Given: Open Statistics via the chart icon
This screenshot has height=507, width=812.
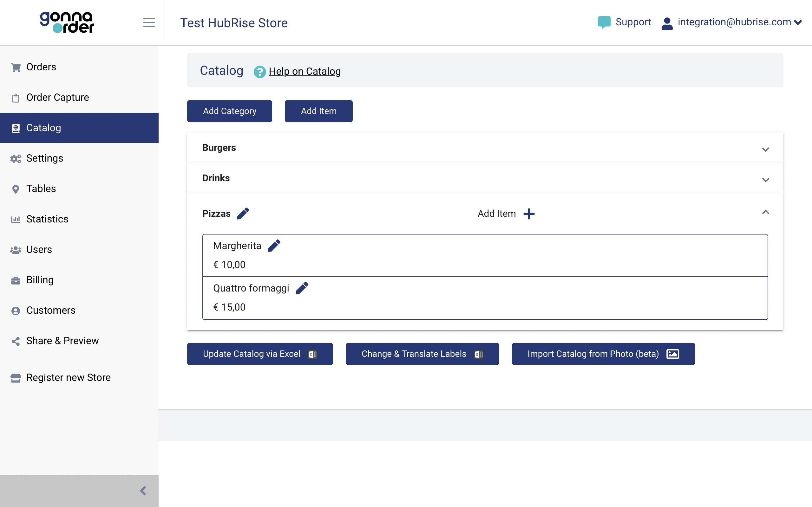Looking at the screenshot, I should tap(16, 219).
